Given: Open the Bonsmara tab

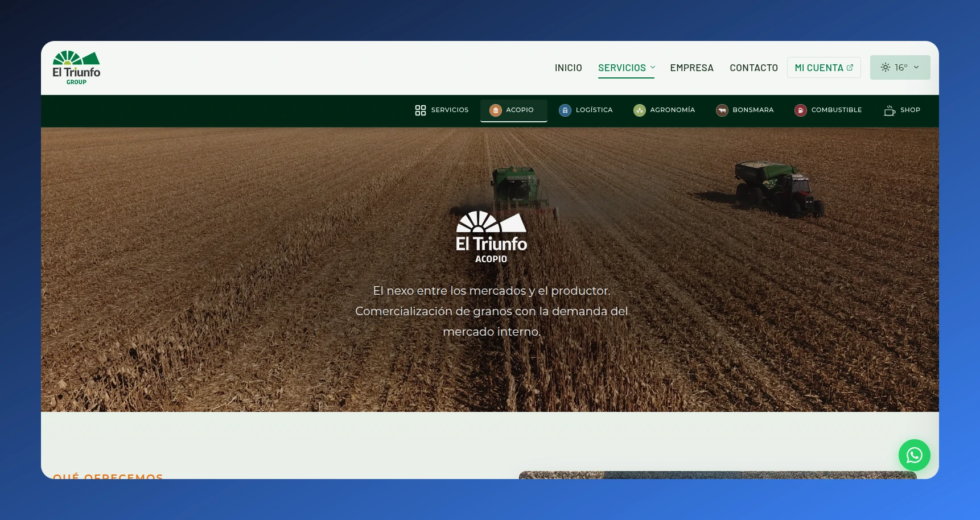Looking at the screenshot, I should click(745, 110).
